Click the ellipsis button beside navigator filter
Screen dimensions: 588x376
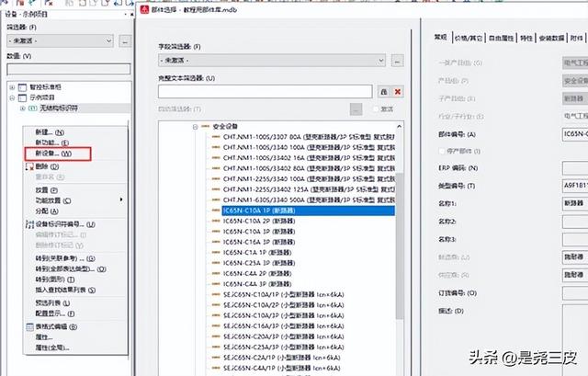click(125, 40)
